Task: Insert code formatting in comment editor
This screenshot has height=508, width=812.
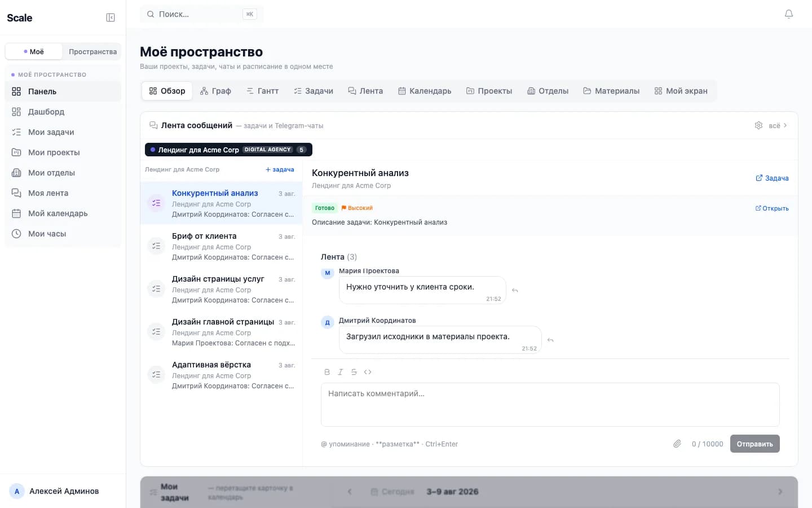Action: (x=368, y=372)
